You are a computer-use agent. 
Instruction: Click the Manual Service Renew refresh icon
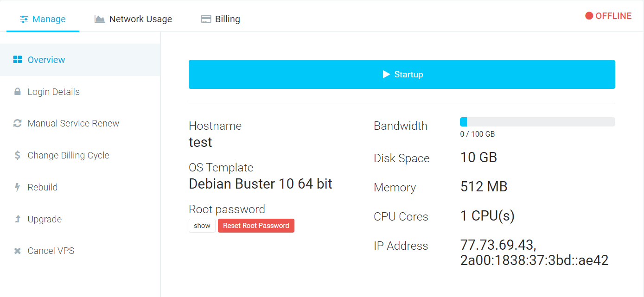[x=17, y=123]
